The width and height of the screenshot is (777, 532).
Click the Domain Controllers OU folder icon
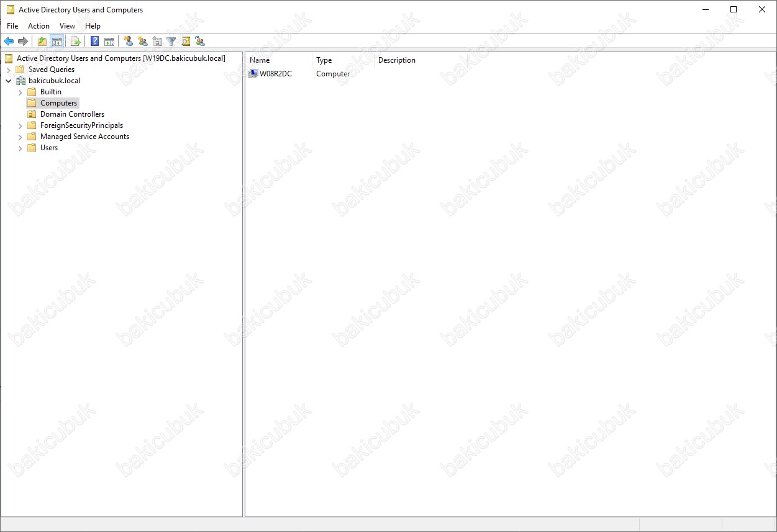[32, 114]
